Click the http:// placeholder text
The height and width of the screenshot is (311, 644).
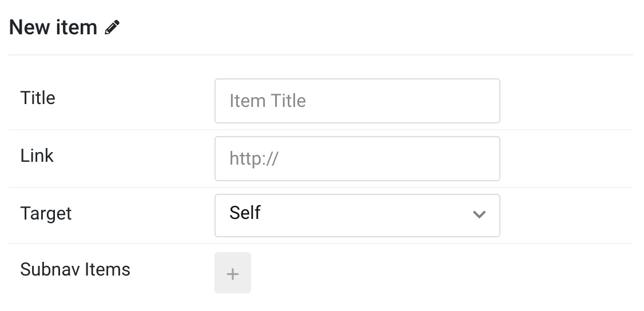click(254, 159)
